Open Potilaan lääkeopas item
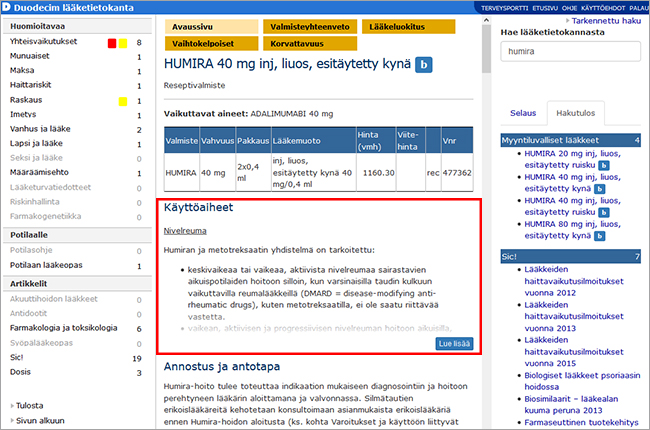 click(46, 265)
